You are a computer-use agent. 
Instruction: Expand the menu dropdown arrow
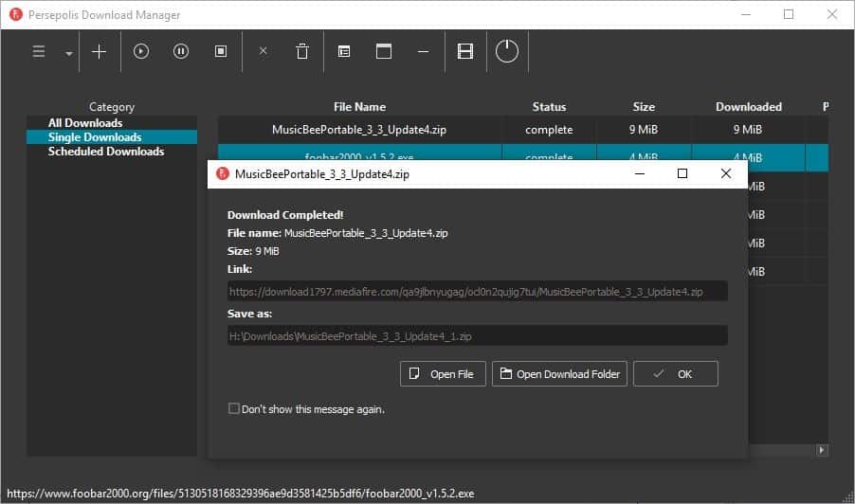(x=69, y=54)
